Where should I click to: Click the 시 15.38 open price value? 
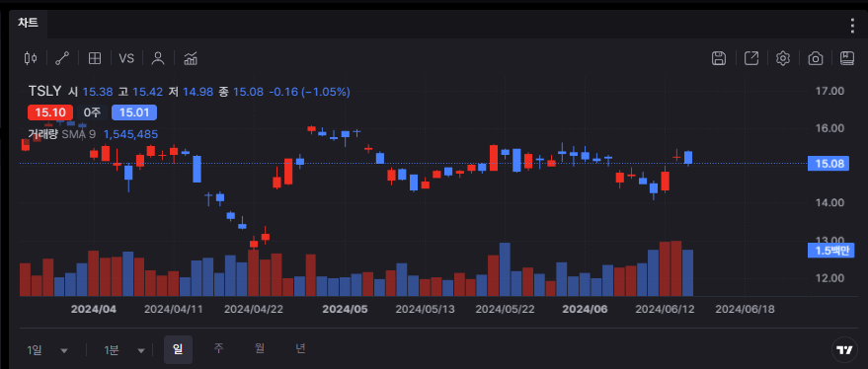tap(91, 92)
